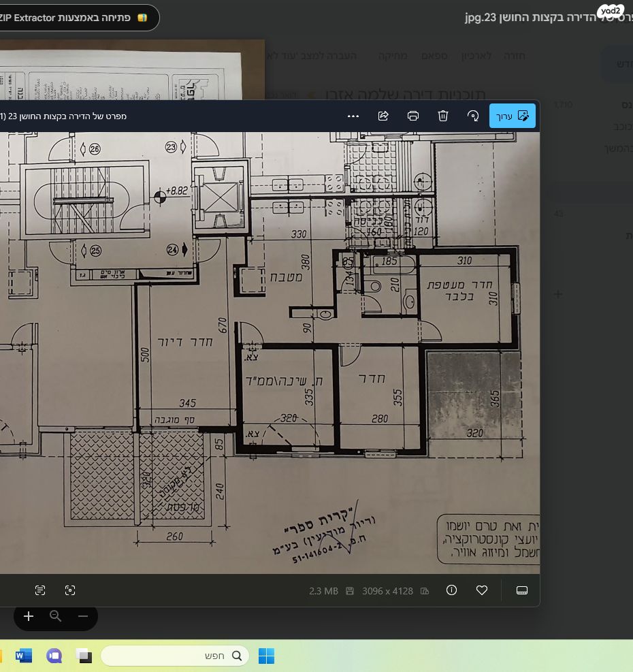Image resolution: width=633 pixels, height=672 pixels.
Task: Toggle the filmstrip view icon
Action: (x=522, y=590)
